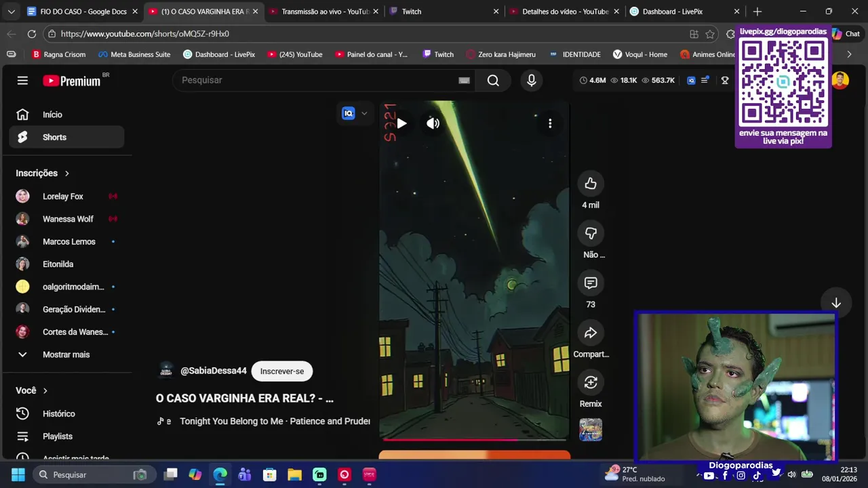
Task: Select Início in the sidebar
Action: tap(66, 115)
